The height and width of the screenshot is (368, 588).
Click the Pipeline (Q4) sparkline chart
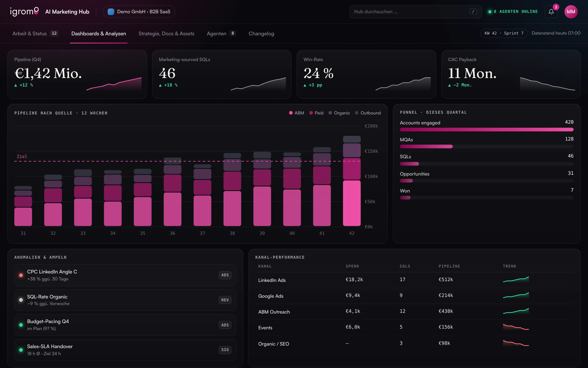click(114, 84)
